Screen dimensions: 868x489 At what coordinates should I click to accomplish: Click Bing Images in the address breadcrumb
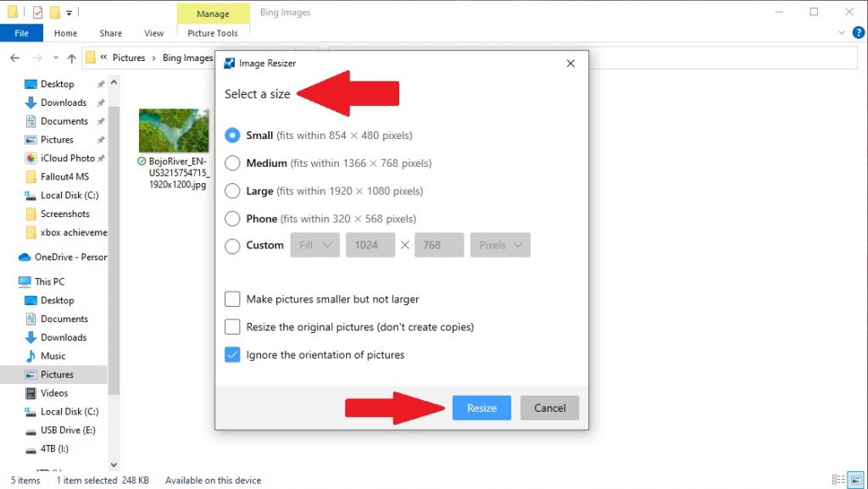pos(187,58)
